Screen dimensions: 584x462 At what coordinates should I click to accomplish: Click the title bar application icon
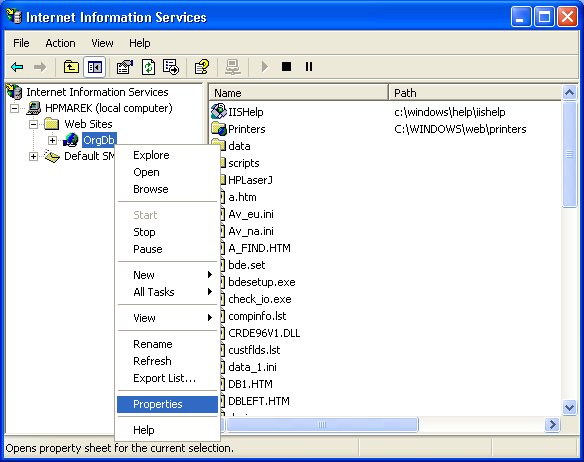click(x=14, y=17)
